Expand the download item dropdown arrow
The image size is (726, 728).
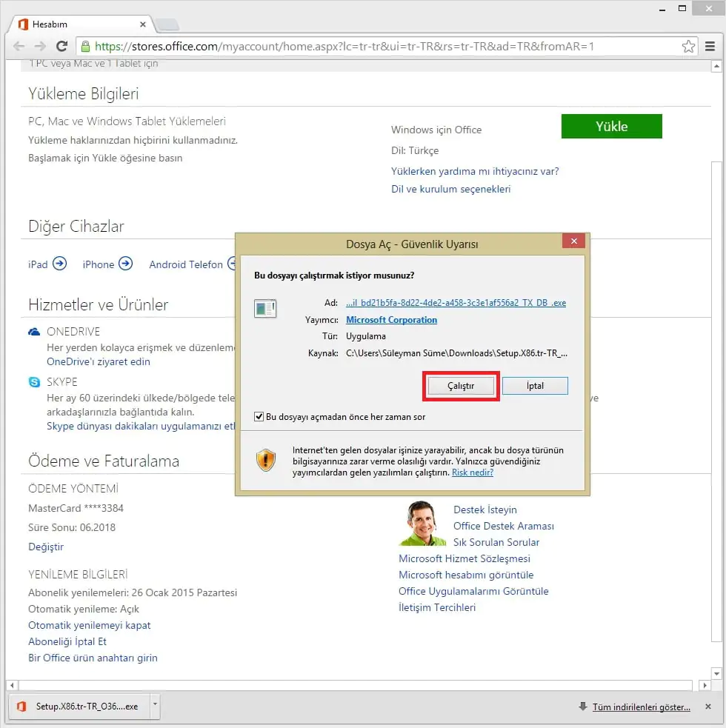pyautogui.click(x=155, y=705)
